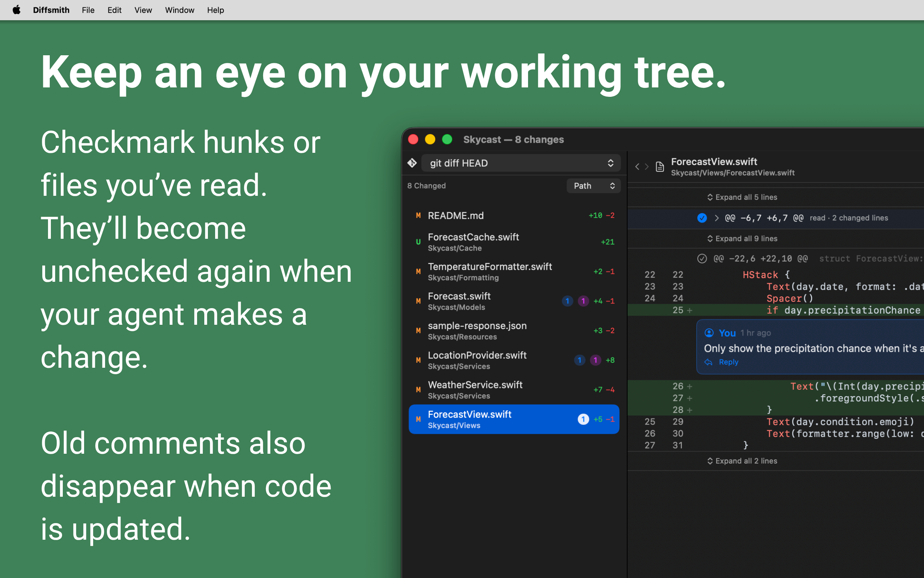924x578 pixels.
Task: Click the 8 Changed label
Action: tap(426, 186)
